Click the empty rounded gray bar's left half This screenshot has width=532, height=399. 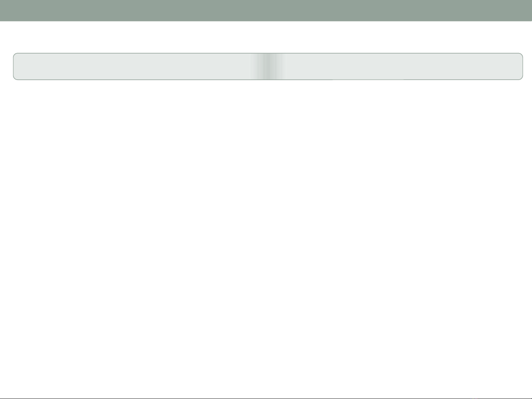click(x=131, y=66)
